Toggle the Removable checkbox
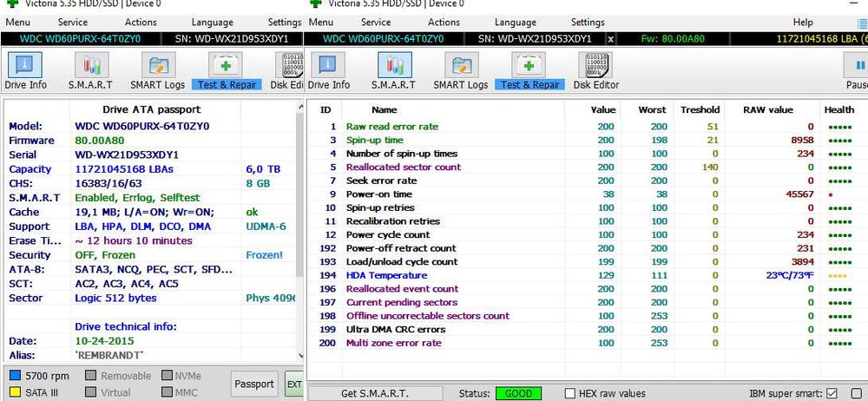 [x=90, y=376]
